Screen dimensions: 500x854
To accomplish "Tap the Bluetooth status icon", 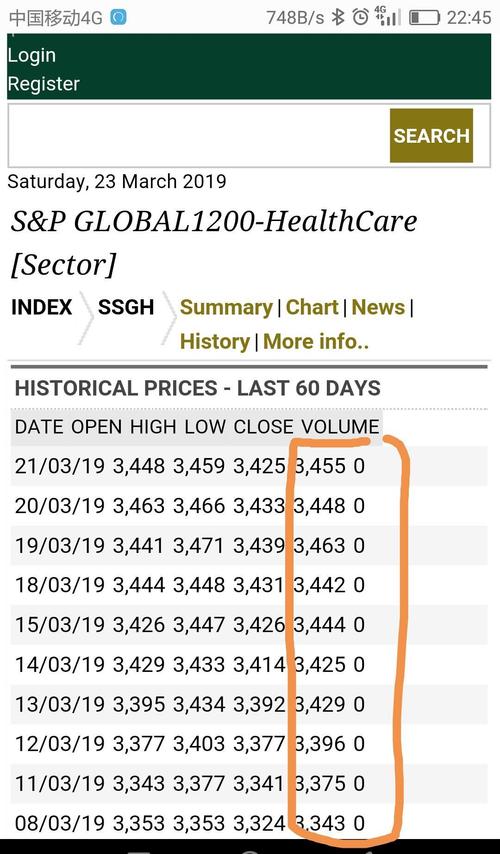I will point(339,17).
